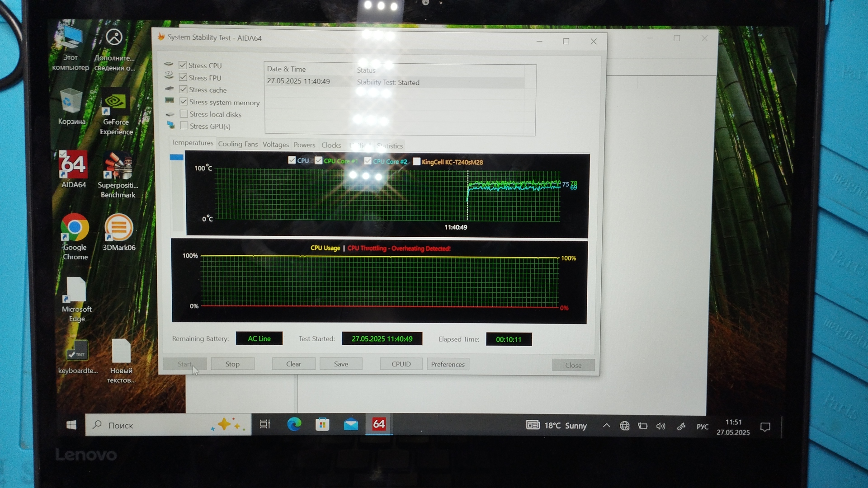
Task: Open AIDA64 desktop shortcut icon
Action: click(x=73, y=165)
